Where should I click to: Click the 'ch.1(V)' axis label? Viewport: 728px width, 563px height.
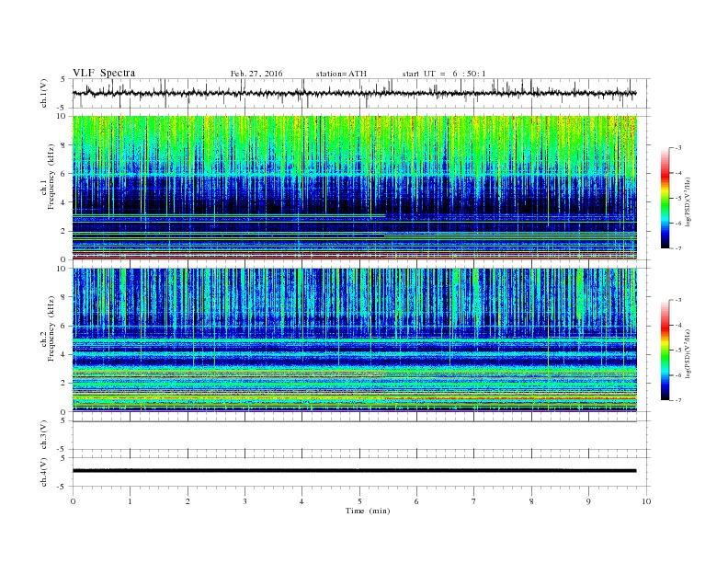coord(44,93)
